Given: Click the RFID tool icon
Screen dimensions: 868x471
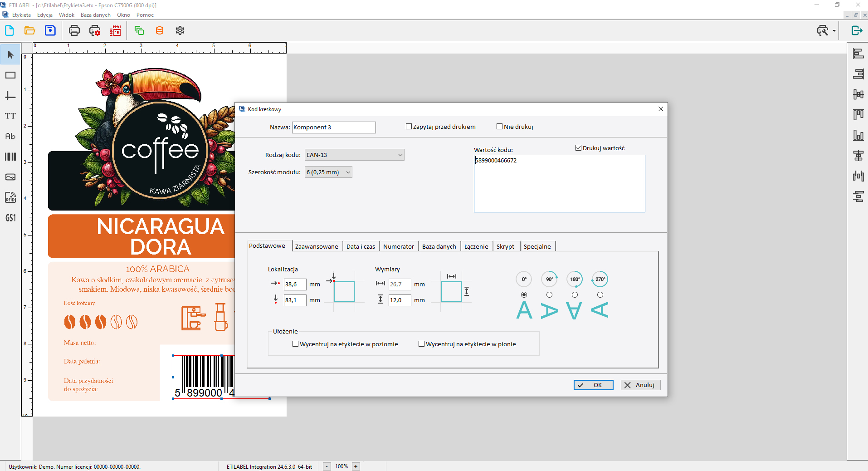Looking at the screenshot, I should (10, 197).
